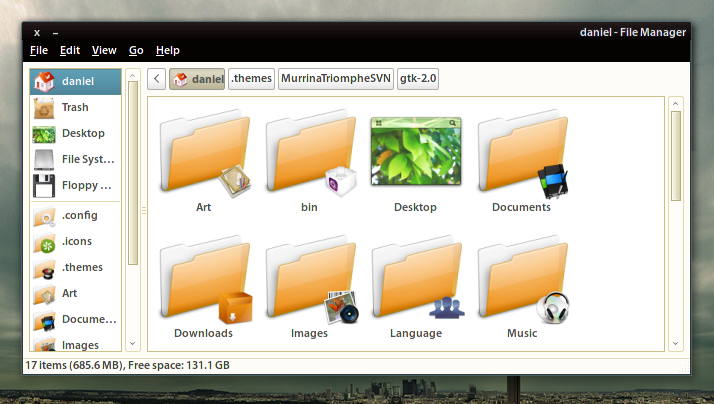Click the back arrow in path bar
Screen dimensions: 714x404
click(156, 79)
